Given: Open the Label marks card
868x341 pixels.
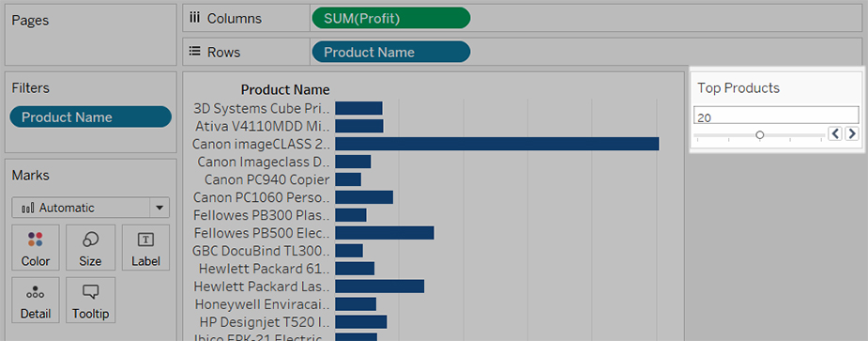Looking at the screenshot, I should coord(145,248).
